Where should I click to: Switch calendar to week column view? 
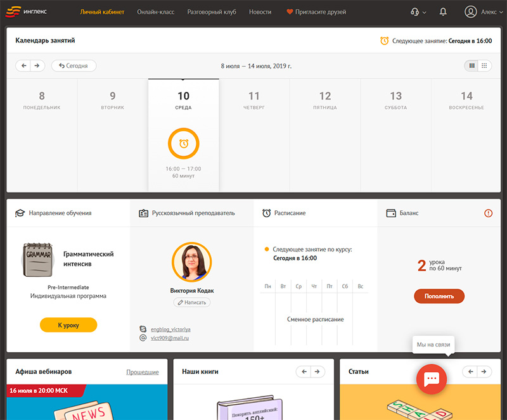click(472, 65)
